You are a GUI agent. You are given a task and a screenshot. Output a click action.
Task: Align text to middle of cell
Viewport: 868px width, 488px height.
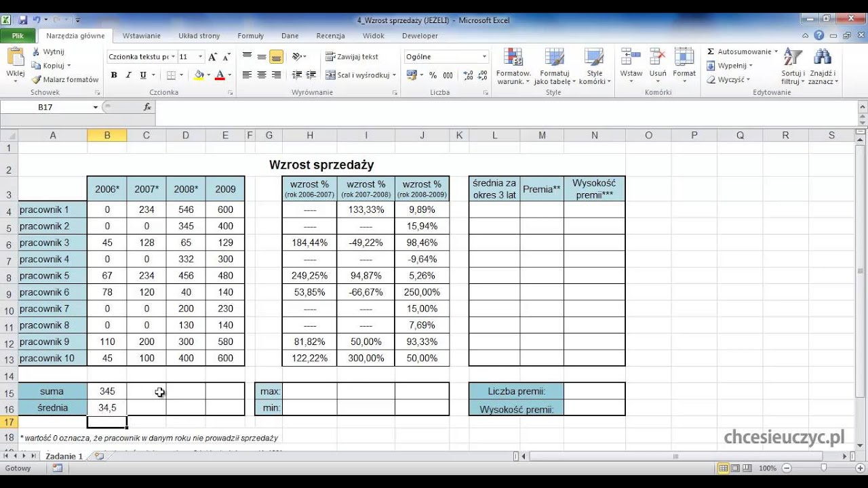tap(261, 57)
